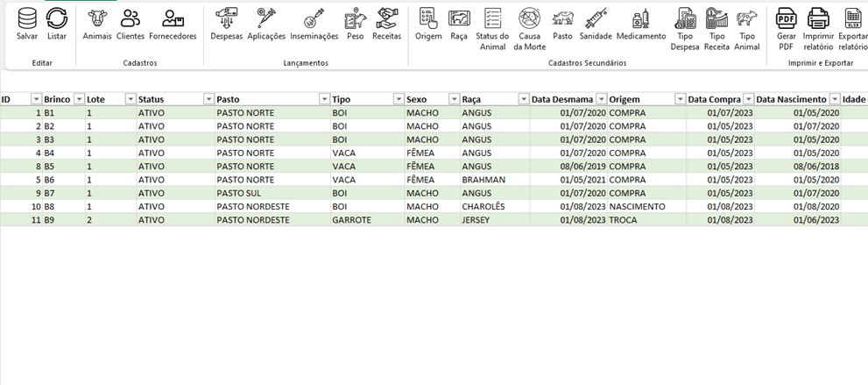Screen dimensions: 868x385
Task: Open the Sanidade register icon
Action: click(596, 18)
